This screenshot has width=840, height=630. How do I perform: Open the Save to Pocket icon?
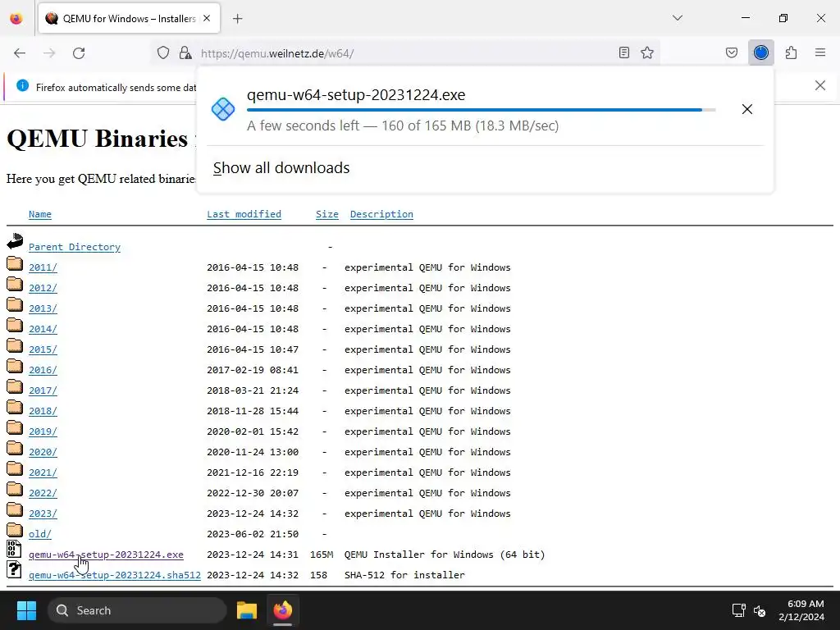tap(732, 52)
